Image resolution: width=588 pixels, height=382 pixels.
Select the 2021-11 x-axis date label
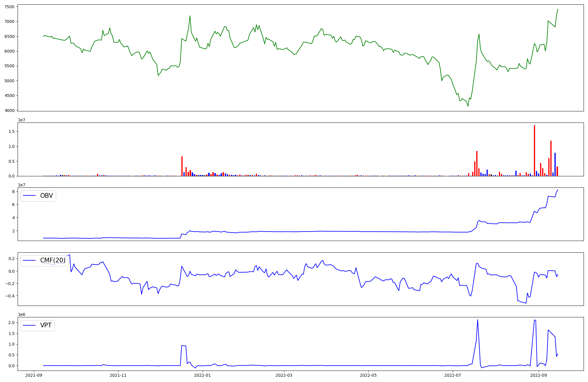tap(118, 375)
